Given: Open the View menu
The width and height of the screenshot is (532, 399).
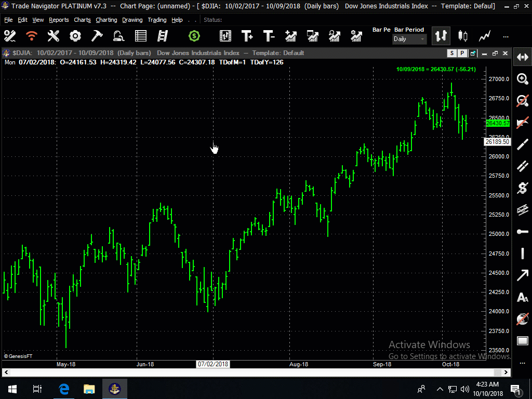Looking at the screenshot, I should pos(38,20).
